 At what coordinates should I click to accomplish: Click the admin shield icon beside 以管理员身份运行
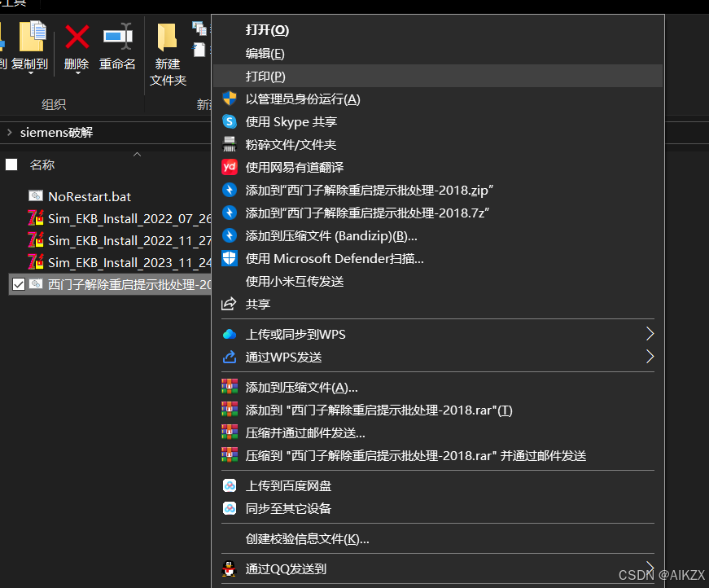[230, 99]
